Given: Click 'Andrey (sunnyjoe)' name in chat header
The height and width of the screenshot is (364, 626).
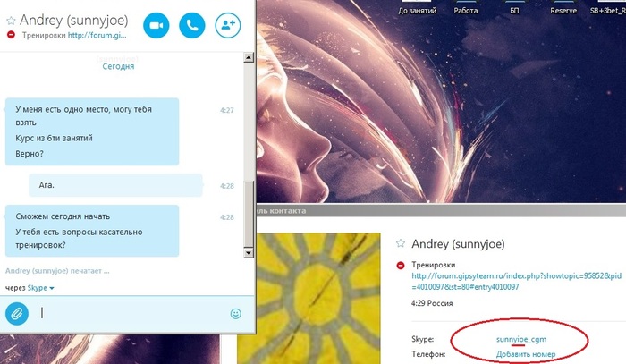Looking at the screenshot, I should (x=74, y=20).
